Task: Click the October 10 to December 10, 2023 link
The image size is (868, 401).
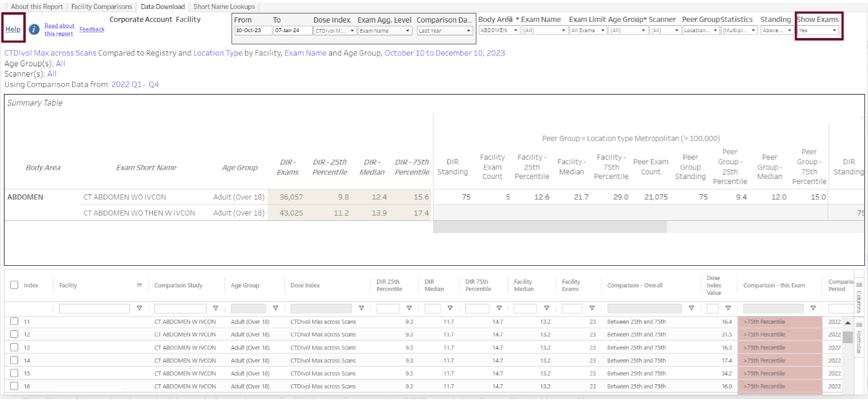Action: pyautogui.click(x=445, y=53)
